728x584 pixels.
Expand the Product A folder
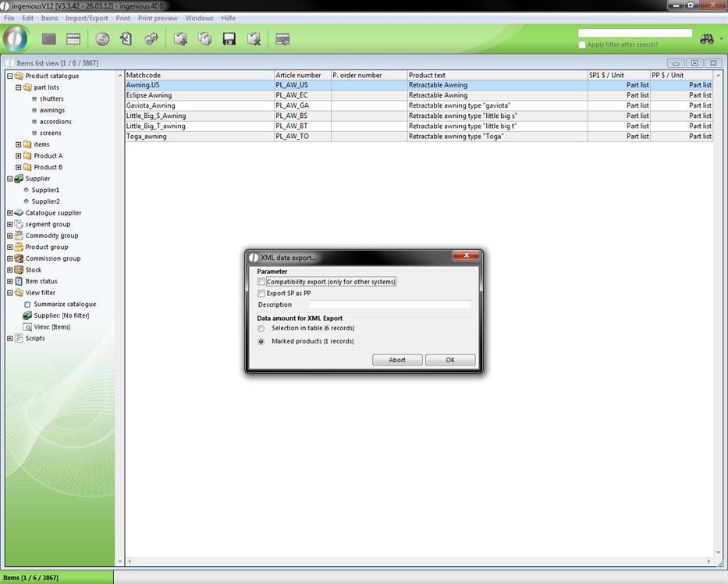tap(19, 156)
